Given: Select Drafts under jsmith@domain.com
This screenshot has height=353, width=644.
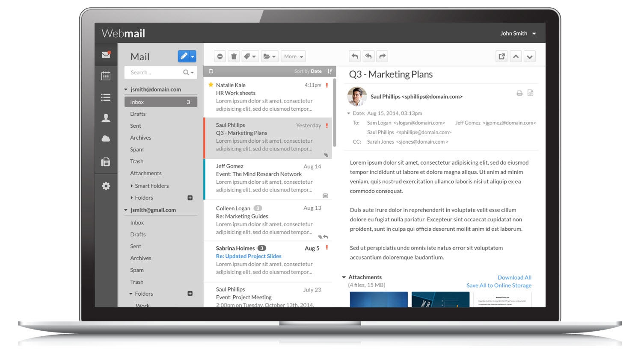Looking at the screenshot, I should (x=138, y=114).
